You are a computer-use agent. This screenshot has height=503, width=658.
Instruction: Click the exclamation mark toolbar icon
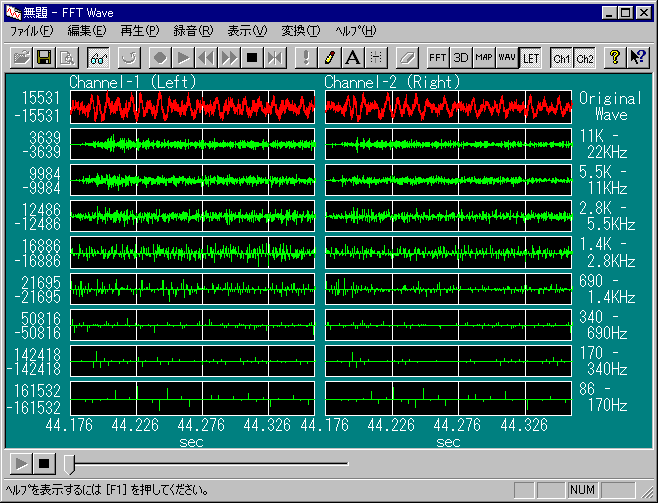coord(306,58)
